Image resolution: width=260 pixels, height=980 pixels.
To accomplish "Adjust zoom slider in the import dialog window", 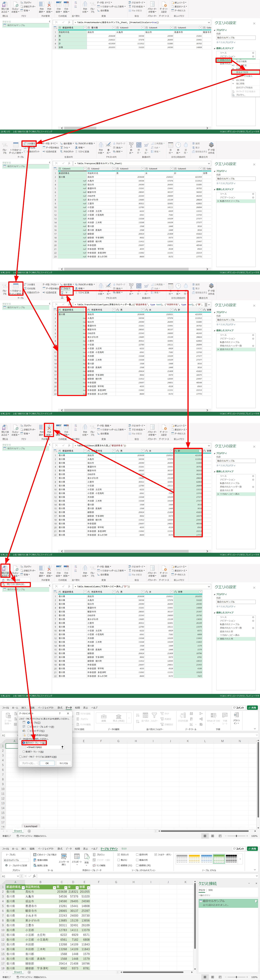I will (x=236, y=836).
